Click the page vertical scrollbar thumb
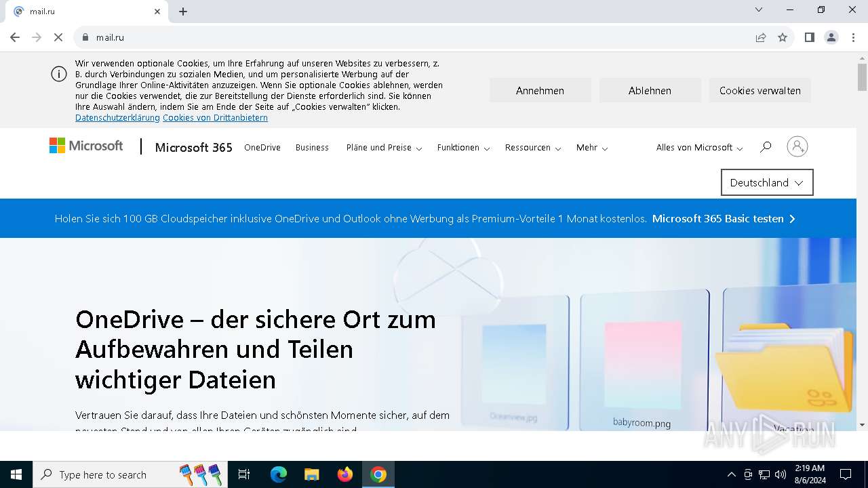This screenshot has height=488, width=868. [862, 77]
